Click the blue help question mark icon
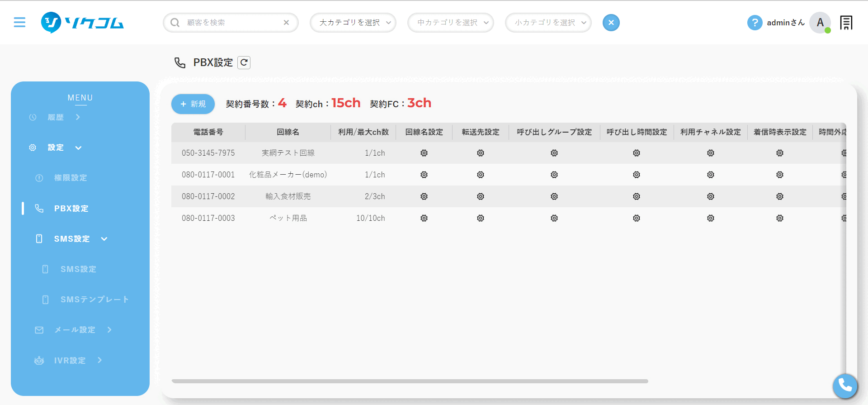 tap(754, 23)
